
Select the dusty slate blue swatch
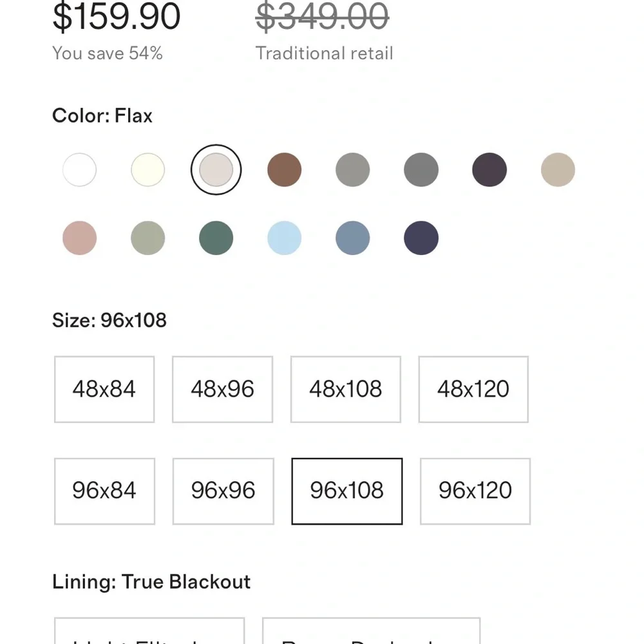coord(352,238)
